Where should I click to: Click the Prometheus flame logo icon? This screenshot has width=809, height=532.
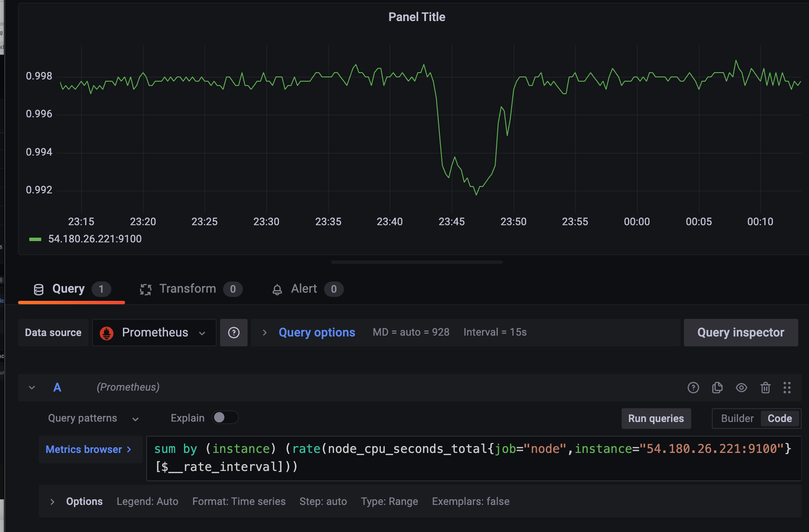tap(107, 333)
